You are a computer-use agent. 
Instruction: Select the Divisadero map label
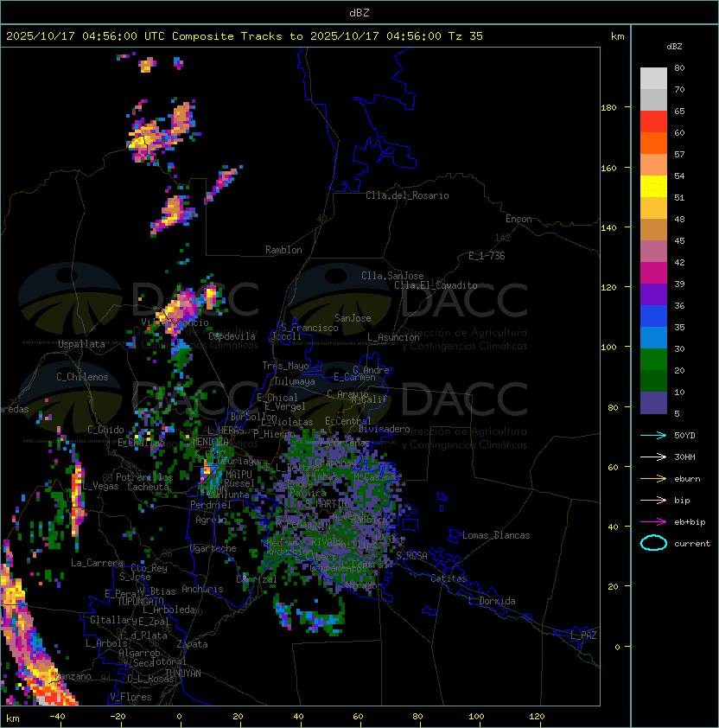coord(385,429)
